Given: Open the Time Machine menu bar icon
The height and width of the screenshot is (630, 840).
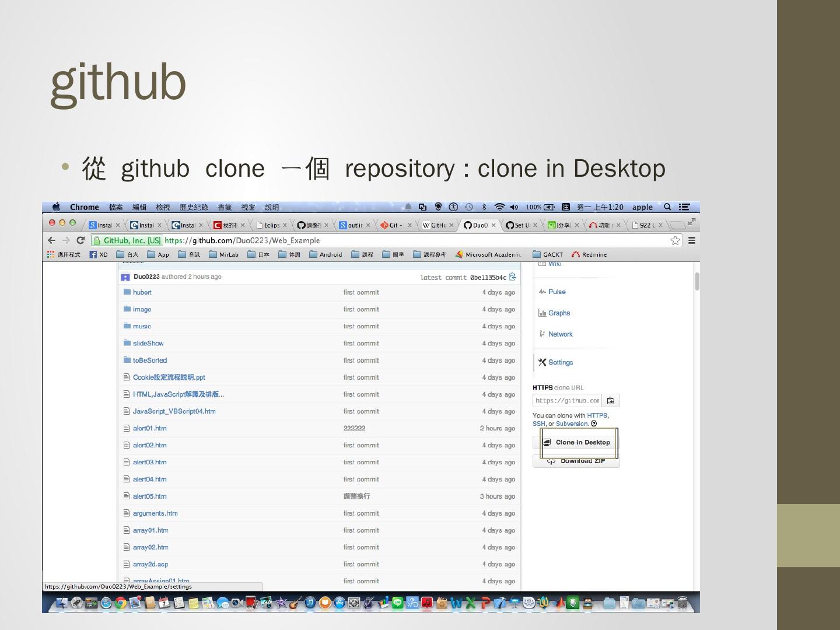Looking at the screenshot, I should tap(469, 207).
